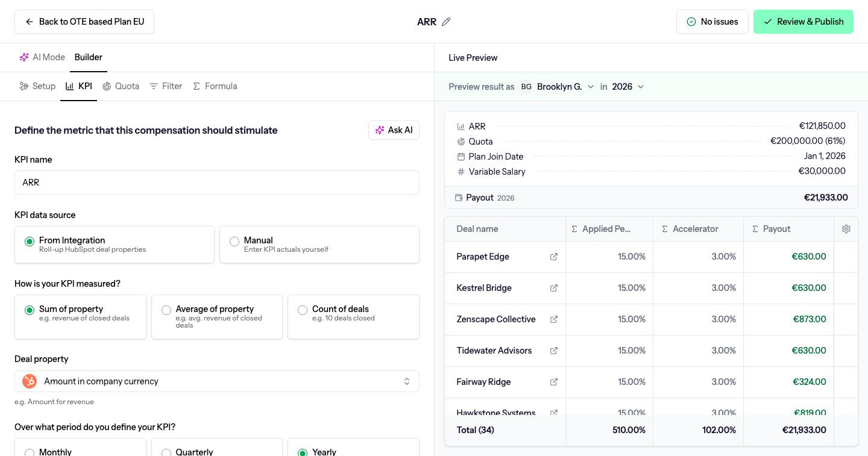Screen dimensions: 868x456
Task: Click the sigma icon on Accelerator column
Action: tap(665, 229)
